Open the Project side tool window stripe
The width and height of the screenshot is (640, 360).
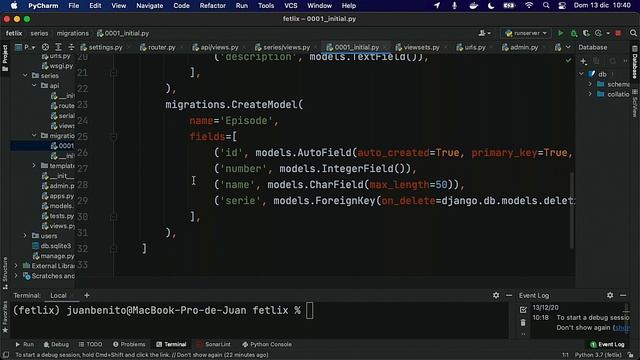pos(5,58)
